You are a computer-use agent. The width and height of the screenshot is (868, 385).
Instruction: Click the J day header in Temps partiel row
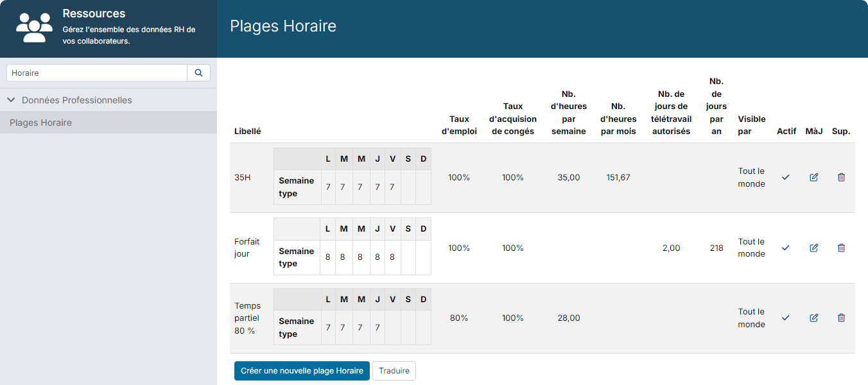pos(378,299)
